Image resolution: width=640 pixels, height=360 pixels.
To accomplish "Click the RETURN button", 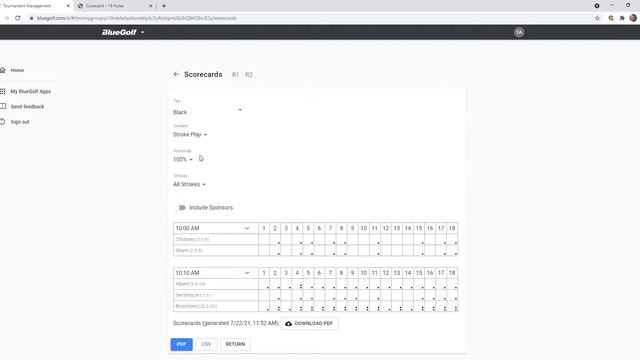I will coord(235,344).
